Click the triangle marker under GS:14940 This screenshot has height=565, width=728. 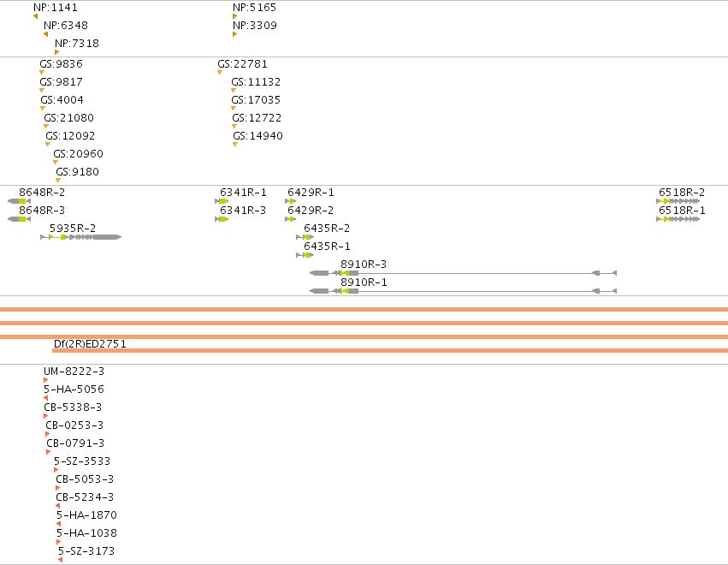pyautogui.click(x=235, y=145)
